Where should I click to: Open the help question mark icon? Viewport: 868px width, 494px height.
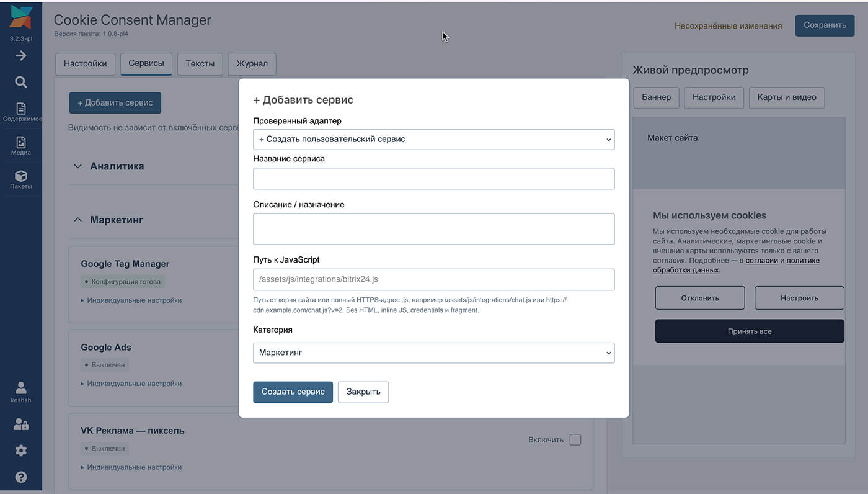(x=21, y=477)
